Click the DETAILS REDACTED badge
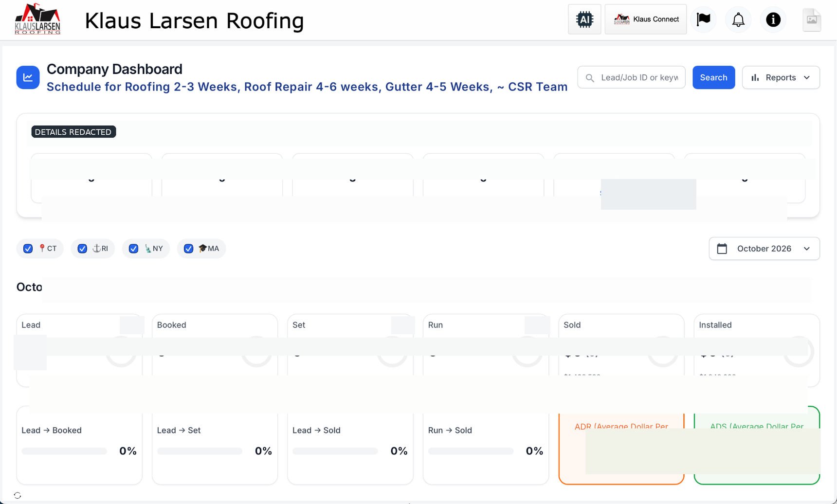This screenshot has height=504, width=837. (x=73, y=132)
